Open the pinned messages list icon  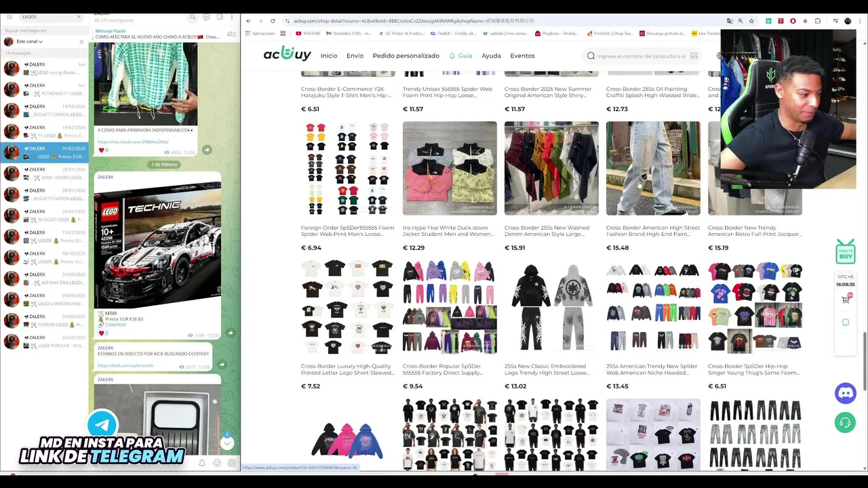tap(231, 34)
